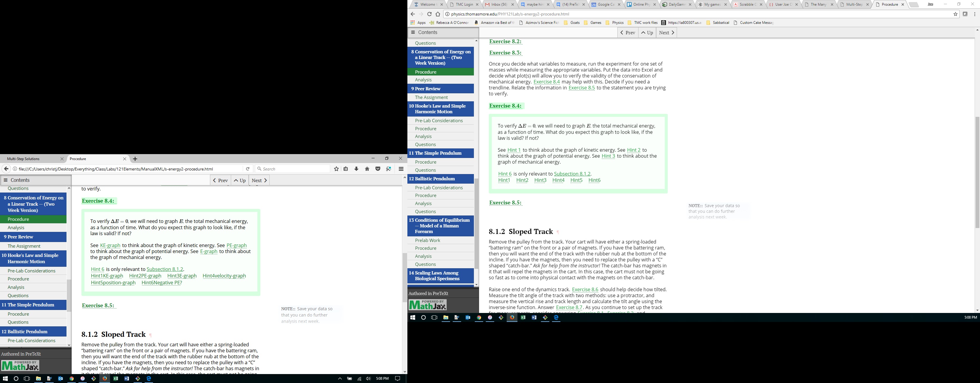This screenshot has width=980, height=383.
Task: Toggle the Contents sidebar in the Chrome window
Action: (413, 32)
